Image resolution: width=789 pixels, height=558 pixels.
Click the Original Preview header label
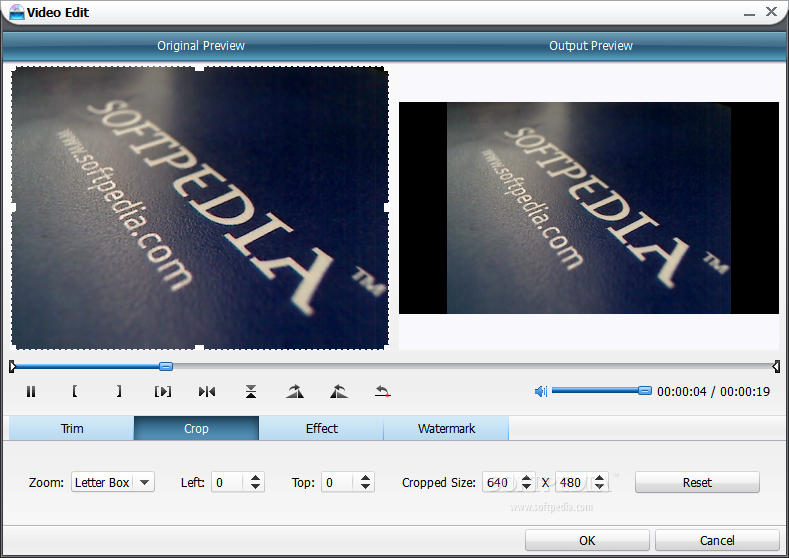click(201, 46)
